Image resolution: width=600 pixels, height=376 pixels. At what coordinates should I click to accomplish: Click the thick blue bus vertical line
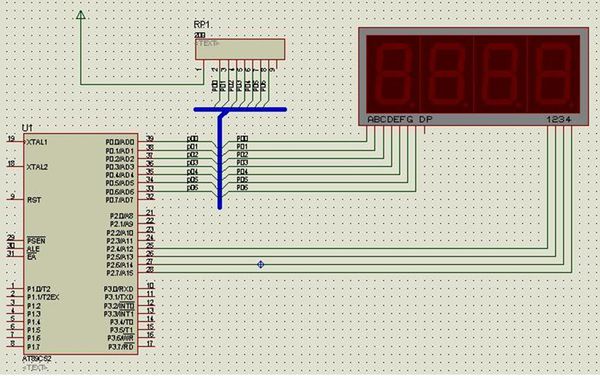tap(220, 161)
